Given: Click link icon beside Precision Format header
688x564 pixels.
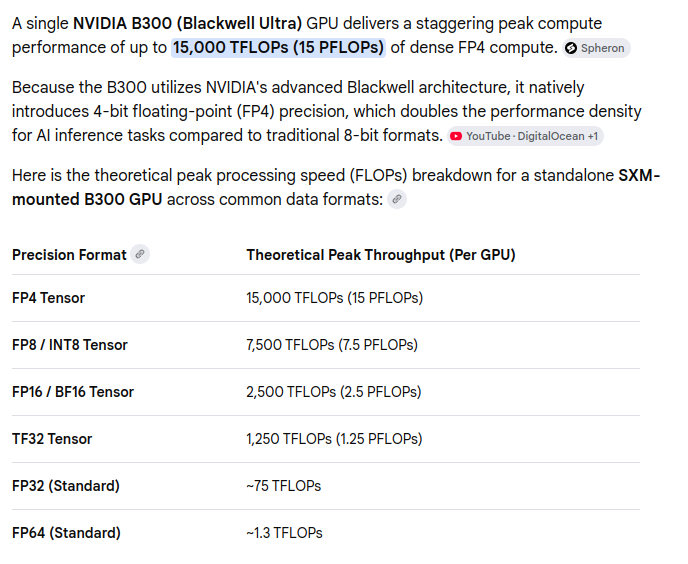Looking at the screenshot, I should [140, 255].
